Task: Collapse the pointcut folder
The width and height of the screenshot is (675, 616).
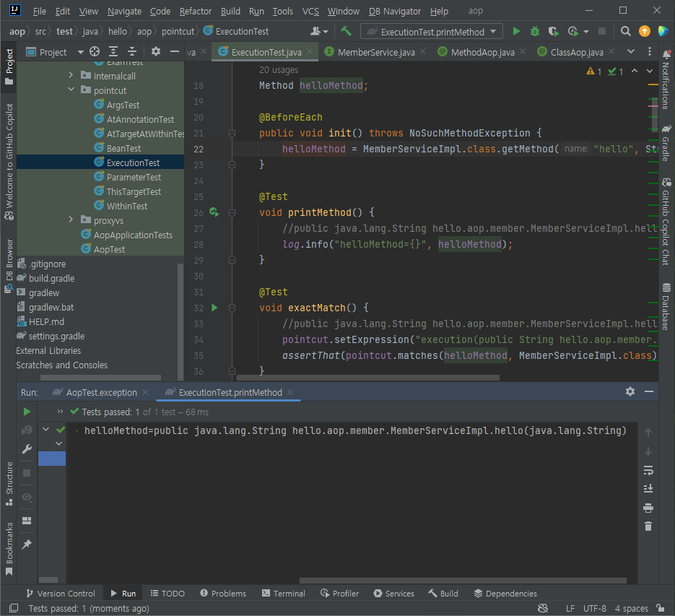Action: (71, 90)
